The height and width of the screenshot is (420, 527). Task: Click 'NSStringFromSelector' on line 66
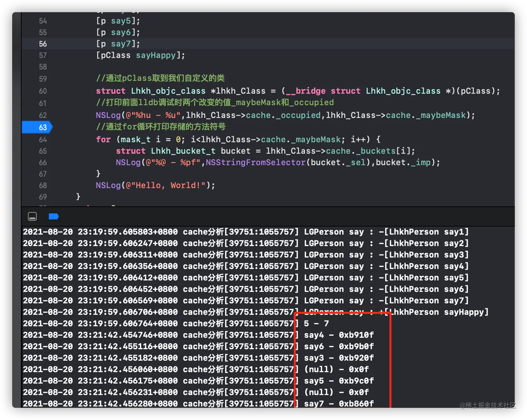coord(255,163)
